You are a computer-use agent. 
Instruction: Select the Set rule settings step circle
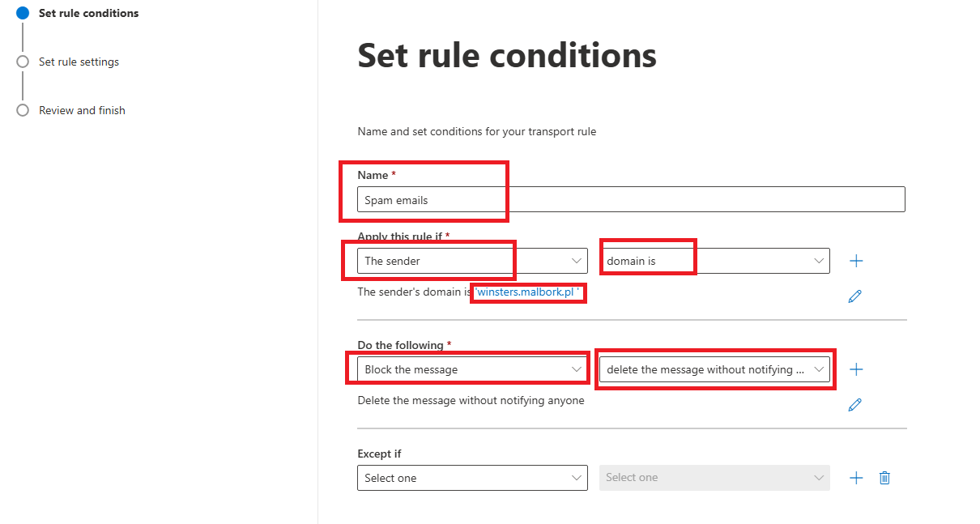[23, 62]
